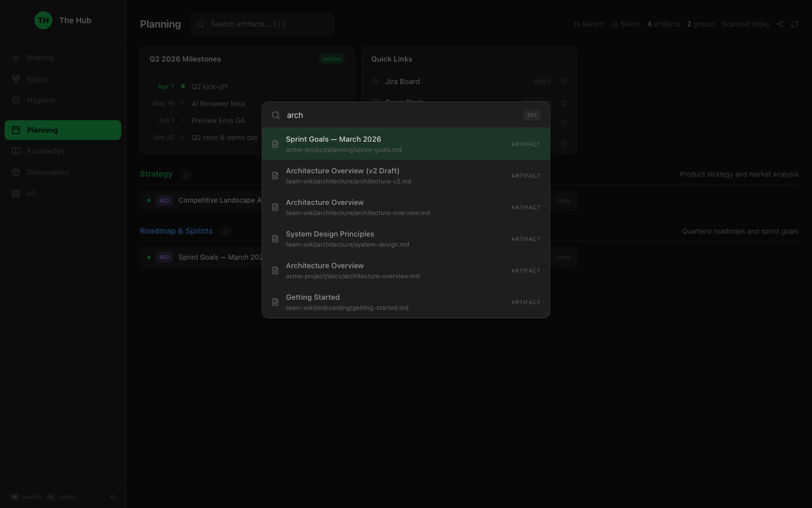Toggle Select mode for artifacts

click(626, 24)
